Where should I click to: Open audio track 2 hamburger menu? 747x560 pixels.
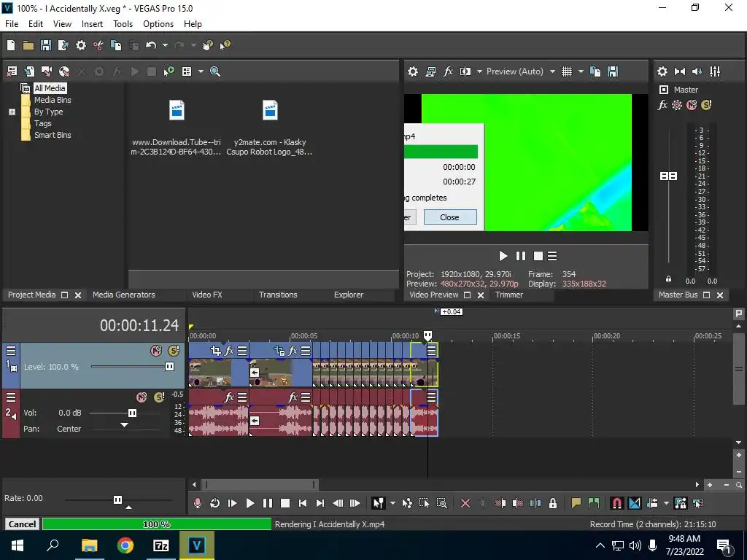(10, 397)
